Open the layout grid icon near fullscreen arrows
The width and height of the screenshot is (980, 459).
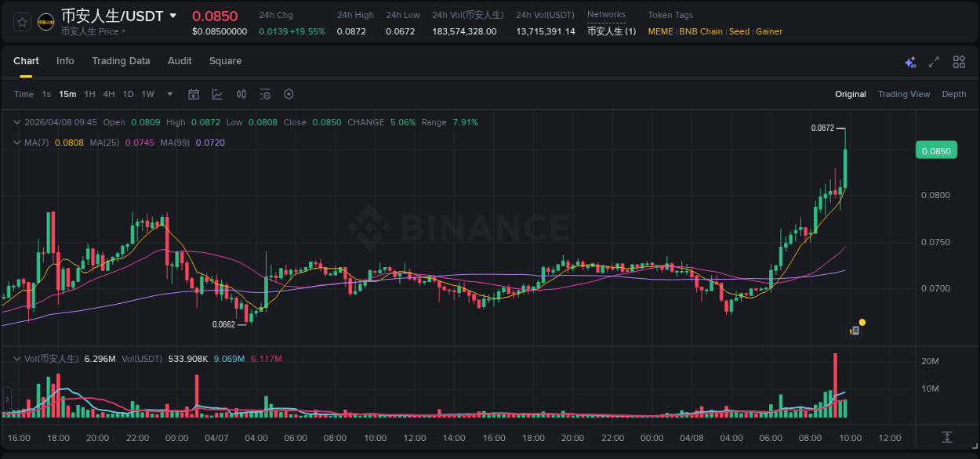959,61
